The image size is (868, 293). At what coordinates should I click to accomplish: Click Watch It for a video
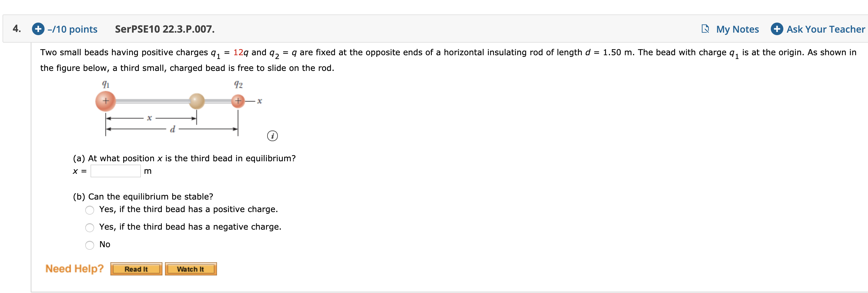[x=190, y=269]
